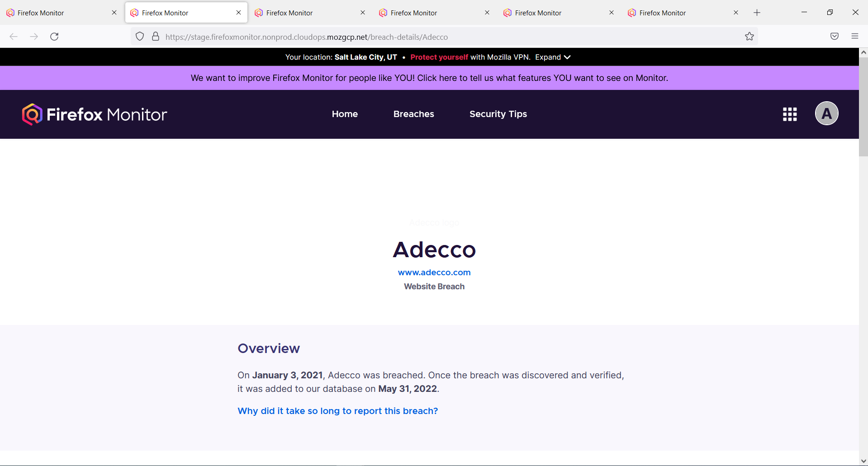Close the third Firefox Monitor tab
Image resolution: width=868 pixels, height=466 pixels.
363,13
